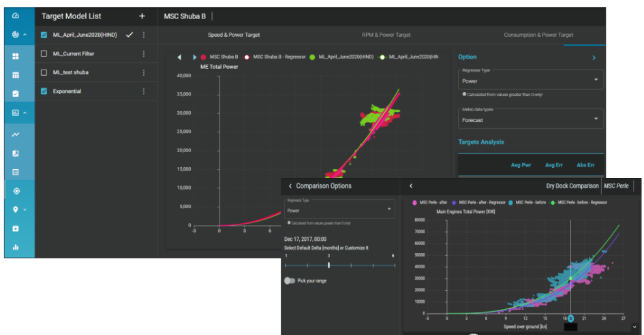The width and height of the screenshot is (644, 335).
Task: Switch to Consumption & Power Target tab
Action: point(538,35)
